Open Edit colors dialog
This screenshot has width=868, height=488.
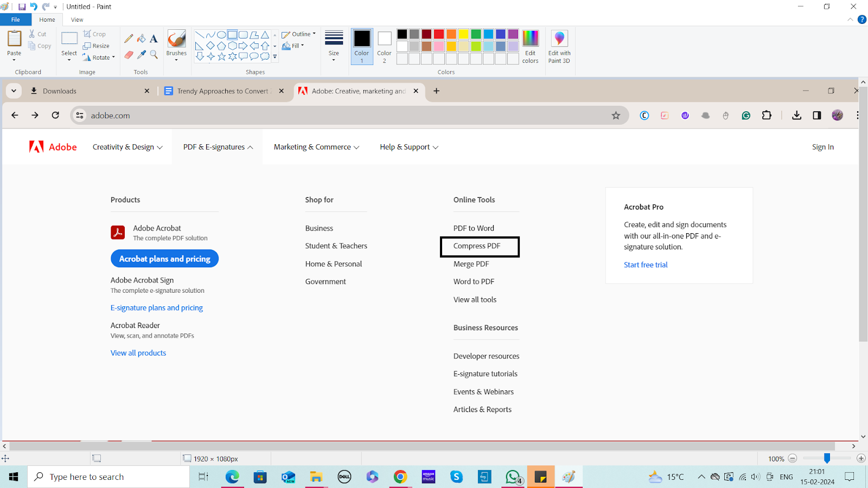[x=530, y=47]
